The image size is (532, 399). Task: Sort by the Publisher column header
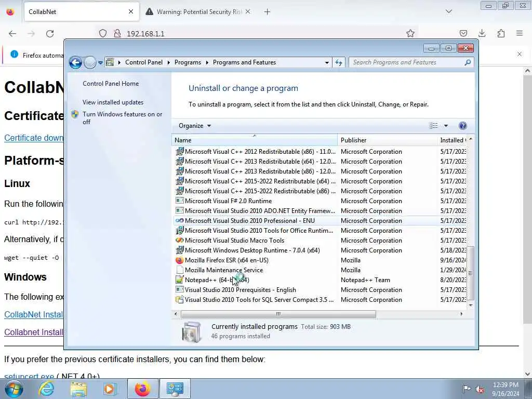pos(388,140)
